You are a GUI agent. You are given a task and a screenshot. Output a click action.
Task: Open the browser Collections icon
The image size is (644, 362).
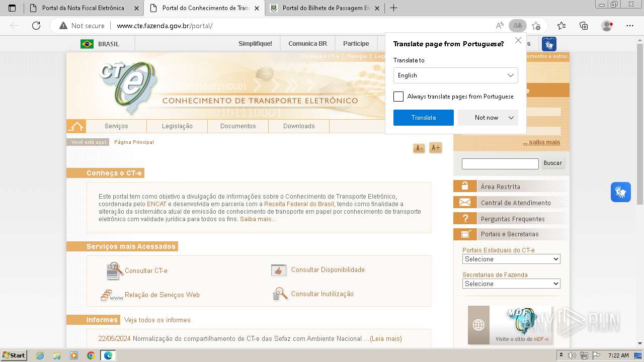(x=584, y=26)
